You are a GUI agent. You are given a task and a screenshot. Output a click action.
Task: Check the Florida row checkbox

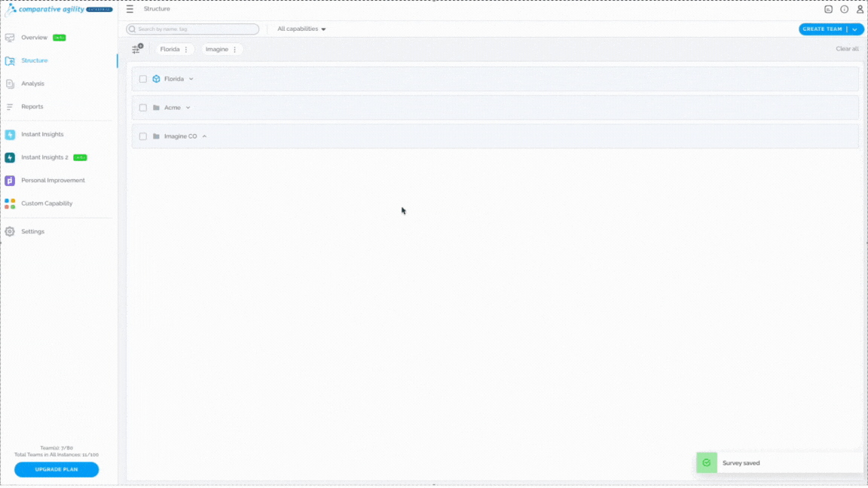click(x=143, y=79)
